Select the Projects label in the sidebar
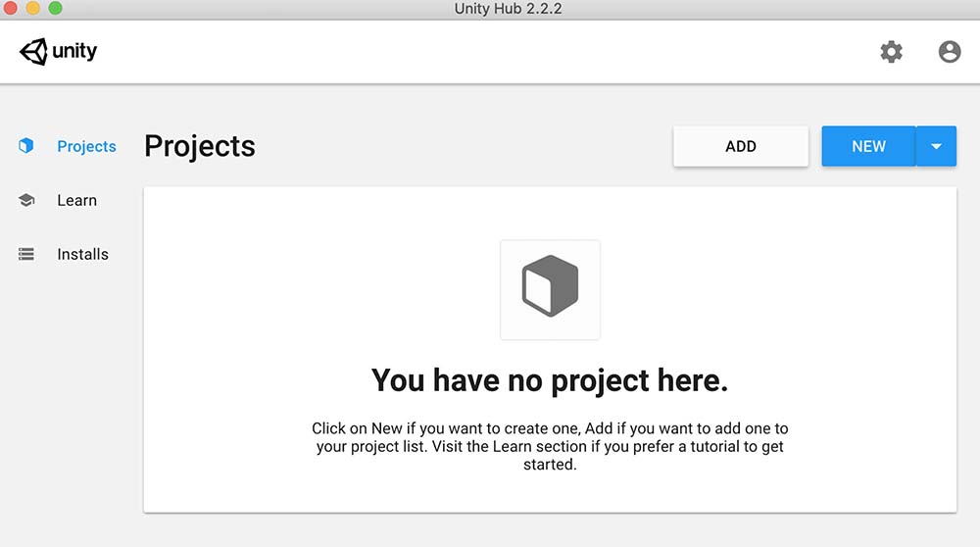980x547 pixels. (x=86, y=146)
